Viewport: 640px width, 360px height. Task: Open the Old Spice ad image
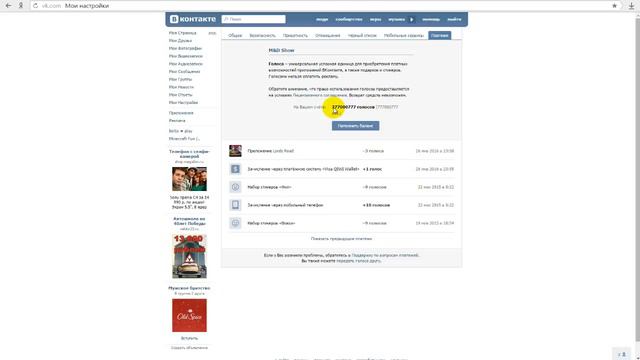tap(189, 316)
